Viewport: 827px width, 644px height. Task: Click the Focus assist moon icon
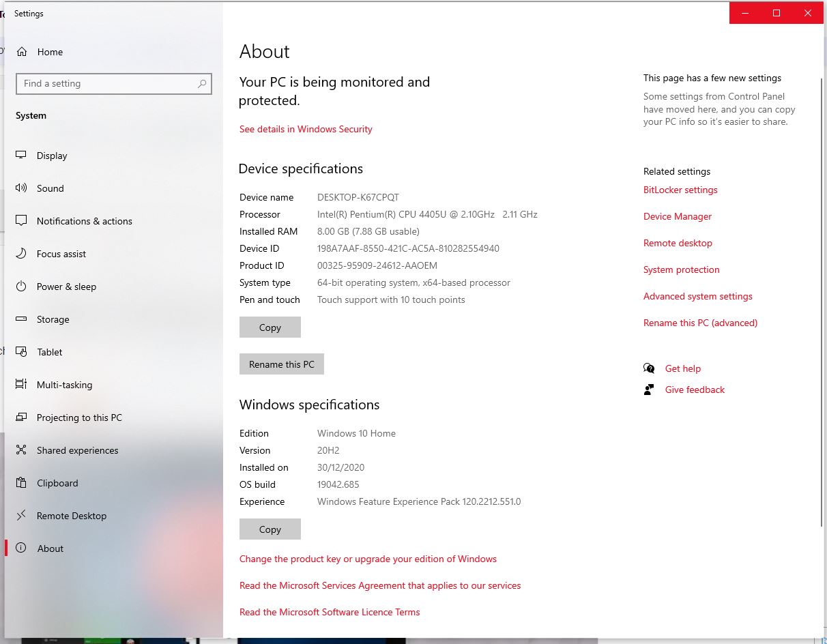tap(22, 254)
